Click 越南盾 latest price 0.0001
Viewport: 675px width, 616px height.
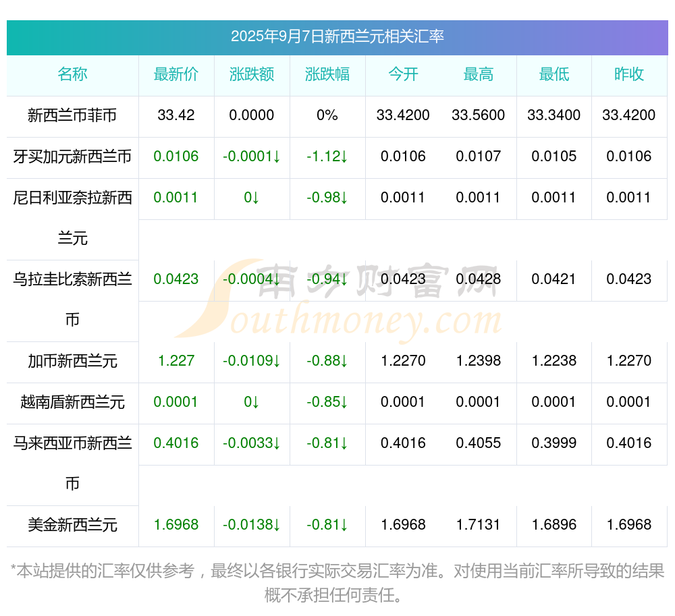[x=175, y=402]
